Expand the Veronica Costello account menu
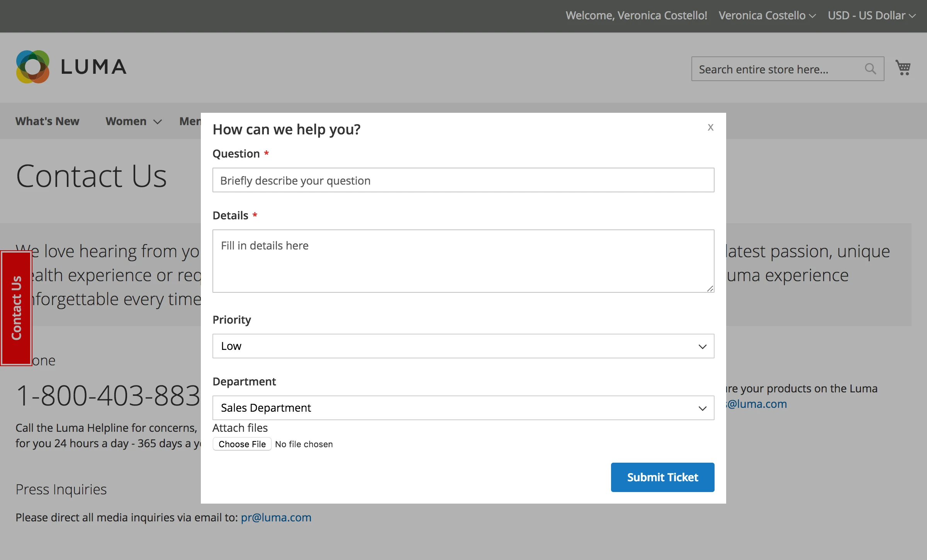The image size is (927, 560). (x=767, y=15)
